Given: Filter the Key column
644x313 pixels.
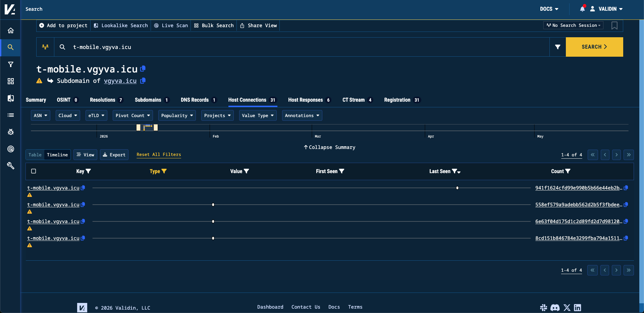Looking at the screenshot, I should (89, 171).
